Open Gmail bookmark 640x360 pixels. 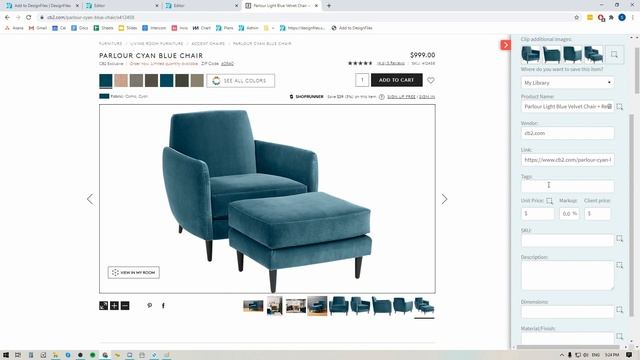tap(38, 28)
